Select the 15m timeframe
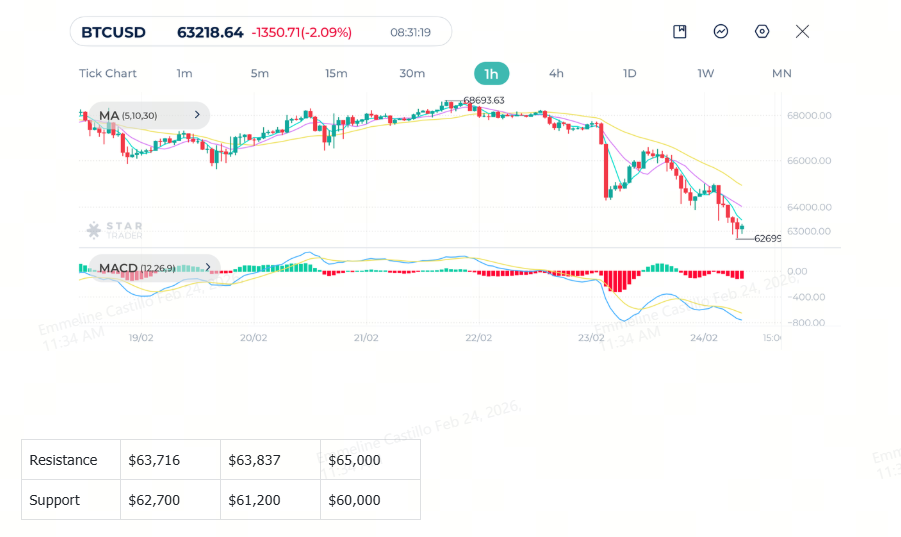 tap(336, 74)
